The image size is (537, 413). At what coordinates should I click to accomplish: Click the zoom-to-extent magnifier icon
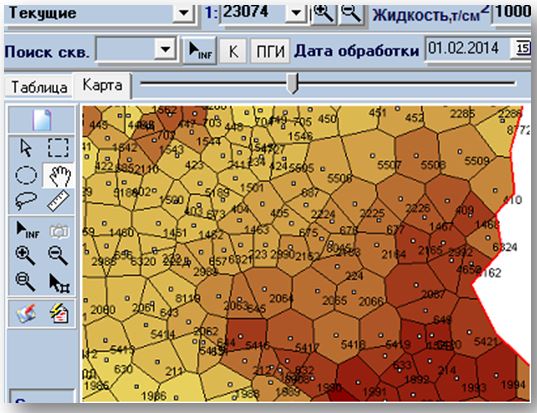[25, 281]
